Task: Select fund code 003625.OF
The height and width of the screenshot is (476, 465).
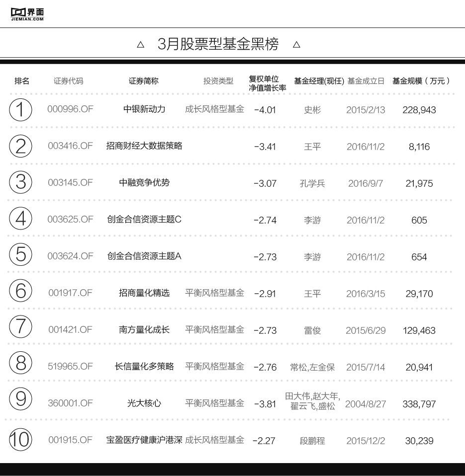Action: [x=70, y=219]
